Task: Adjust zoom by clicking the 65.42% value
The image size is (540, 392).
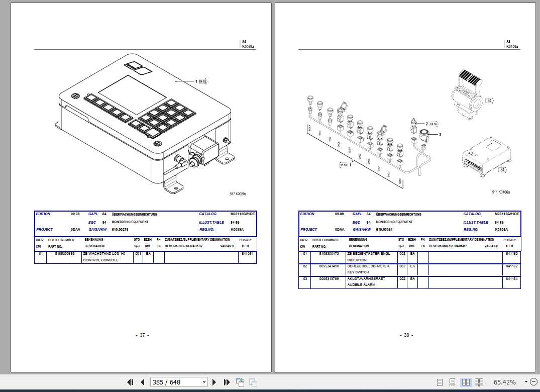Action: point(505,382)
